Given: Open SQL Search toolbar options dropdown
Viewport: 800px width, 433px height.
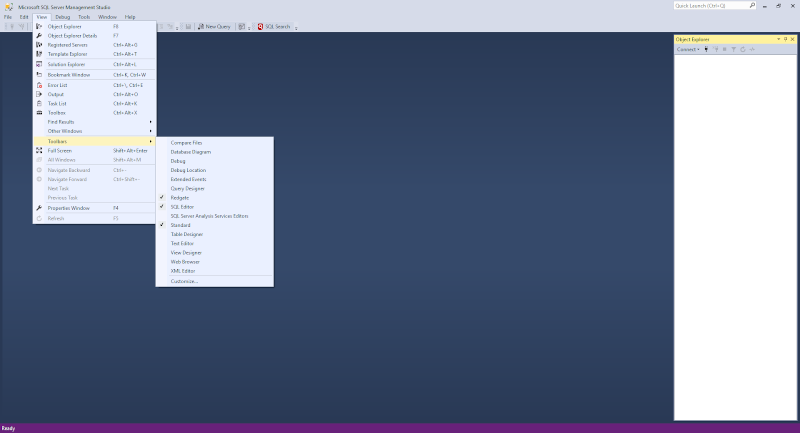Looking at the screenshot, I should point(296,28).
